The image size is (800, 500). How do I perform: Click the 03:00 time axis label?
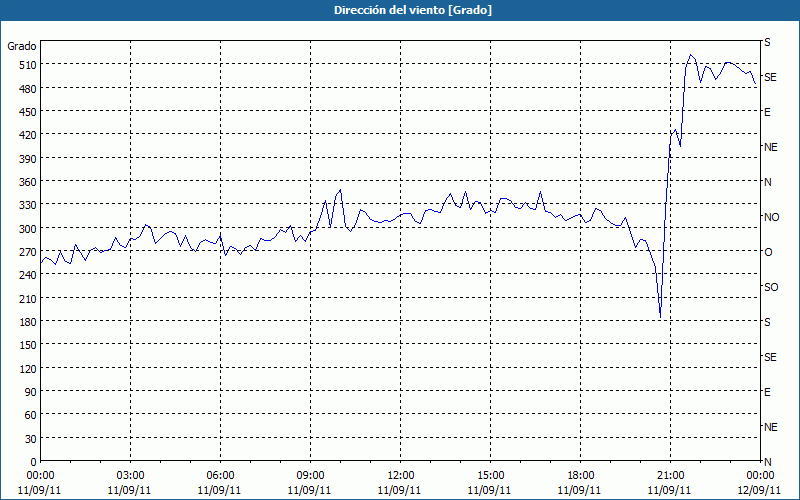pyautogui.click(x=130, y=476)
